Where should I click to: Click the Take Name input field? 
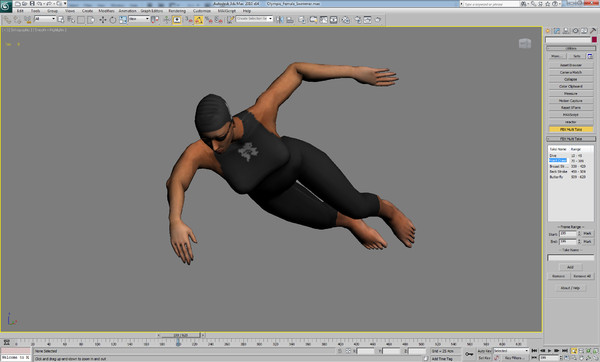[571, 258]
